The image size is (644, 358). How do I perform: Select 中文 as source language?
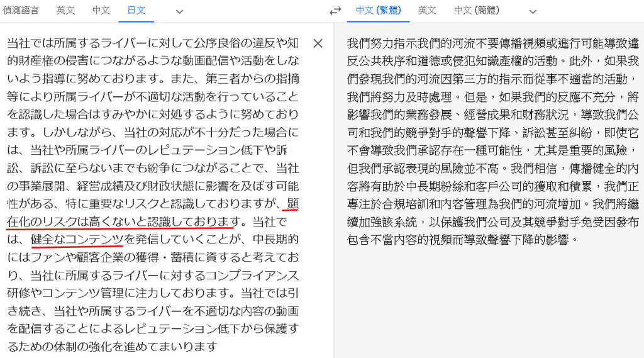[x=101, y=10]
